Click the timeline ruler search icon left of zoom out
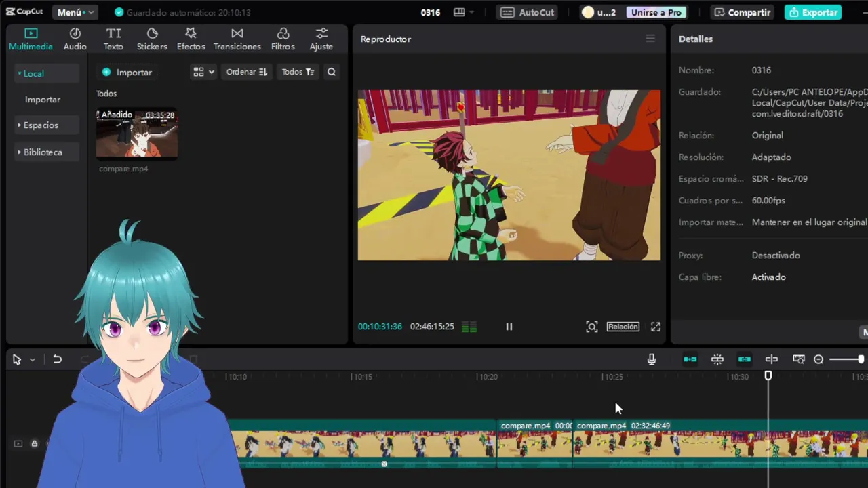The image size is (868, 488). tap(799, 359)
